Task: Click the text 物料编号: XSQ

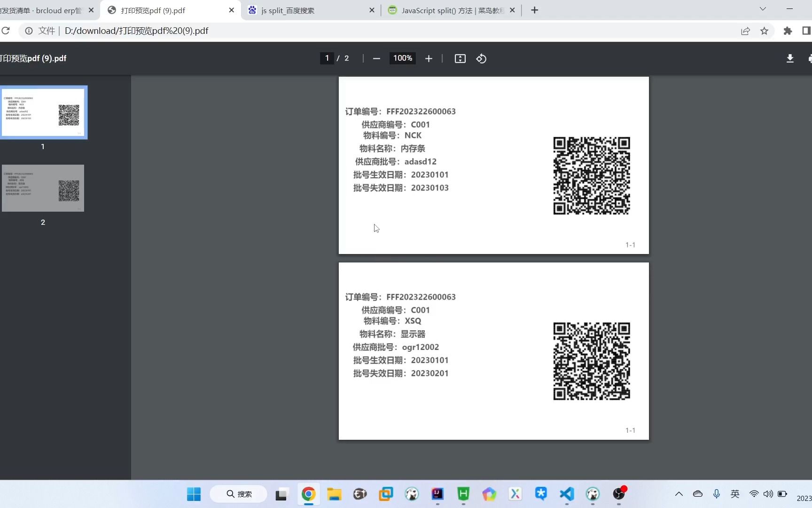Action: click(x=392, y=321)
